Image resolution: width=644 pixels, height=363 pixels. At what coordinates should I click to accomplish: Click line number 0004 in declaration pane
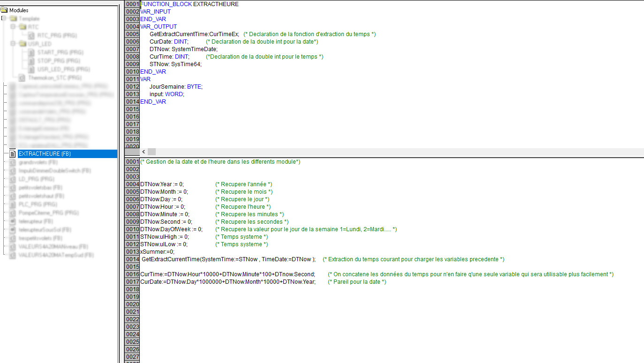(x=132, y=27)
